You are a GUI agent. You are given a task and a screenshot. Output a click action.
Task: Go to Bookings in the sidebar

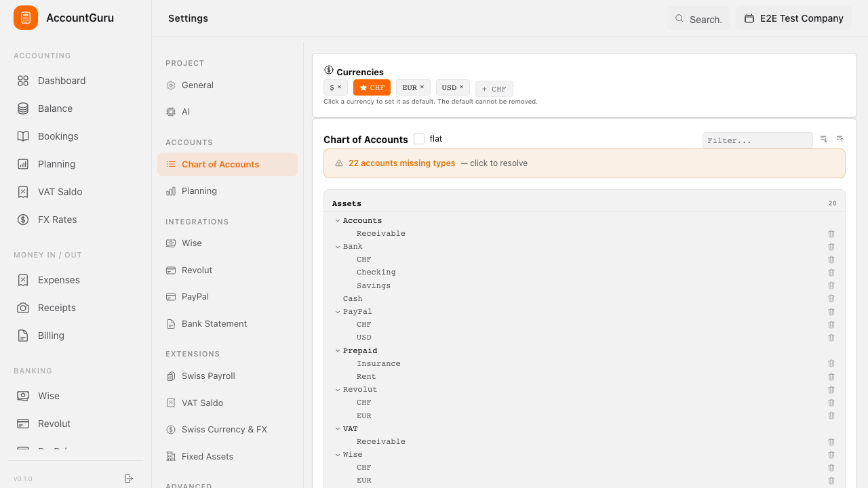(x=75, y=136)
